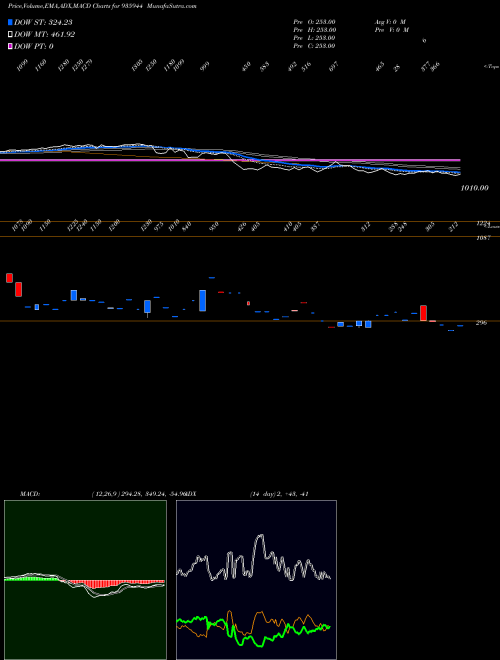
Task: Select the ADX '(14 day) 2, +48, -41' text
Action: pyautogui.click(x=279, y=494)
